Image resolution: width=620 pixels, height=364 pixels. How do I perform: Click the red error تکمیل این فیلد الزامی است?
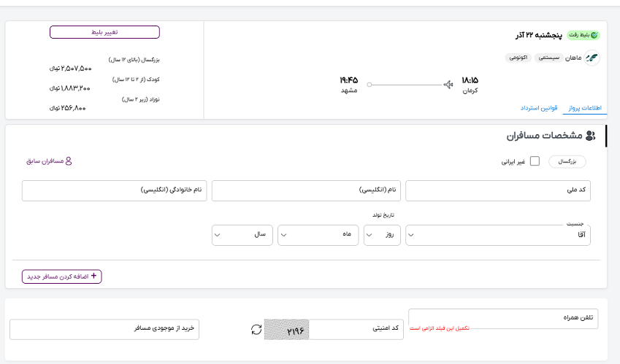coord(440,328)
